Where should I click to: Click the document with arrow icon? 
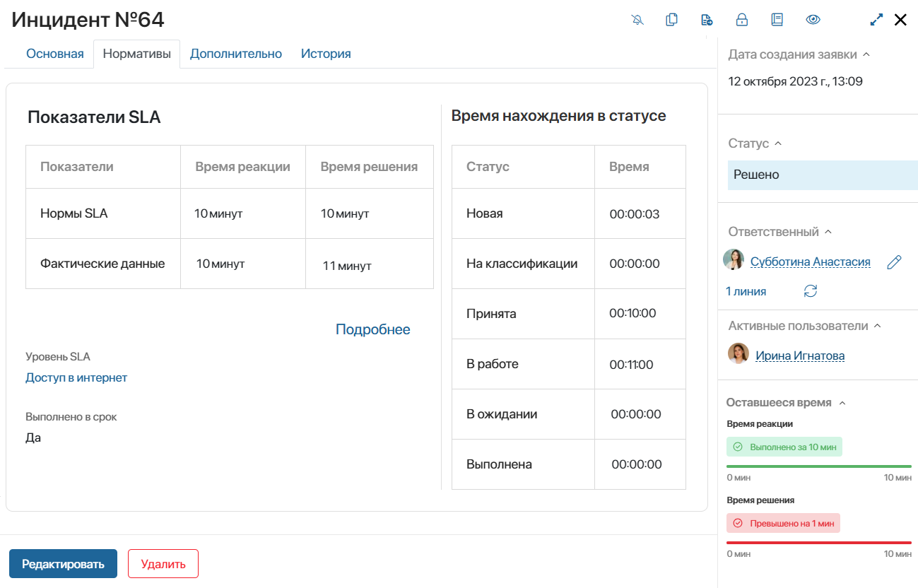pos(707,20)
